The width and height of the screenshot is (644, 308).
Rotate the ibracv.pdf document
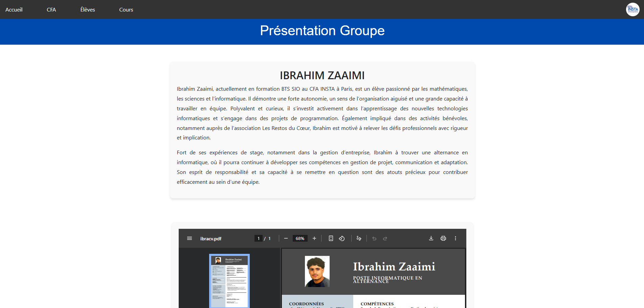pos(342,238)
